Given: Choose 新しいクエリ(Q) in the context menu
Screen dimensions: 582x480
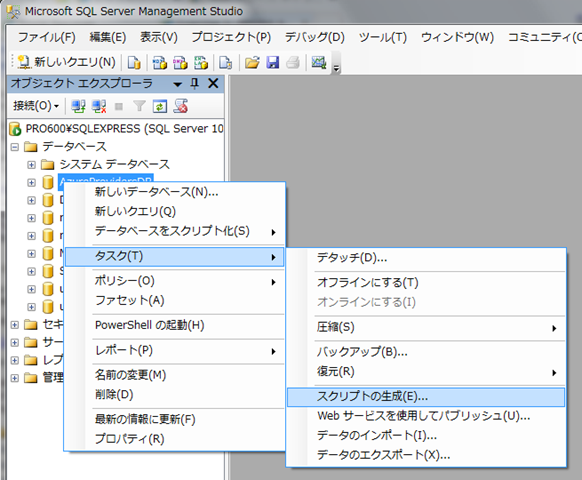Looking at the screenshot, I should point(174,212).
